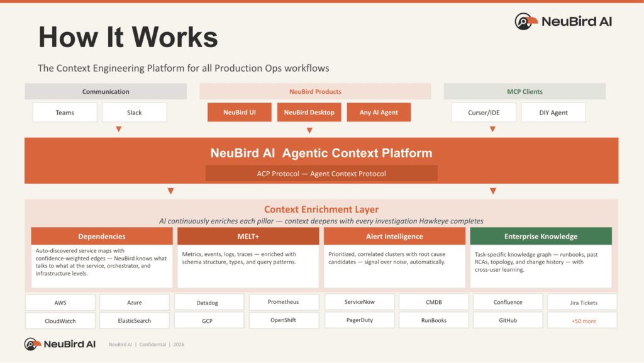Click the AWS integration tile
644x363 pixels.
point(60,302)
